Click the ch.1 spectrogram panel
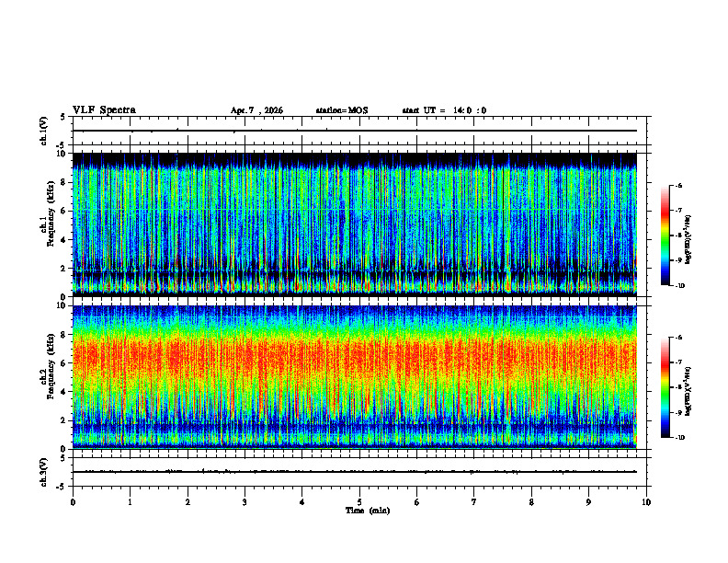Viewport: 728px width, 563px height. 355,224
